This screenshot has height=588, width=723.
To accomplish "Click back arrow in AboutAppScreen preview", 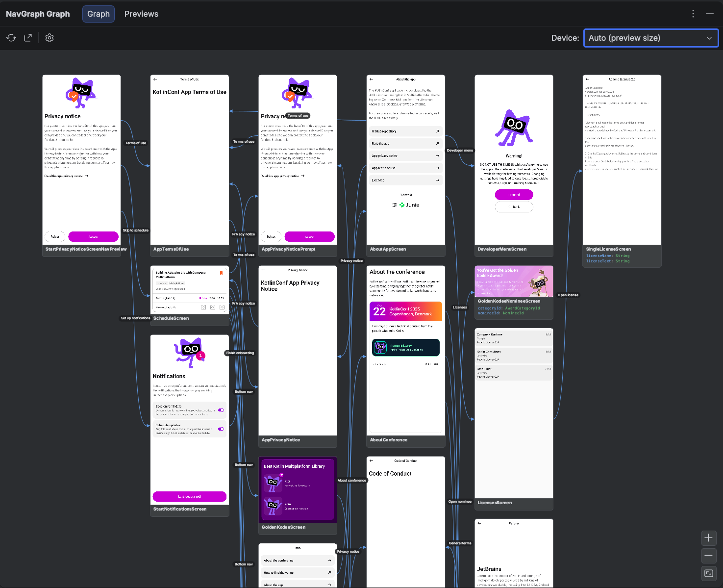I will (x=371, y=79).
